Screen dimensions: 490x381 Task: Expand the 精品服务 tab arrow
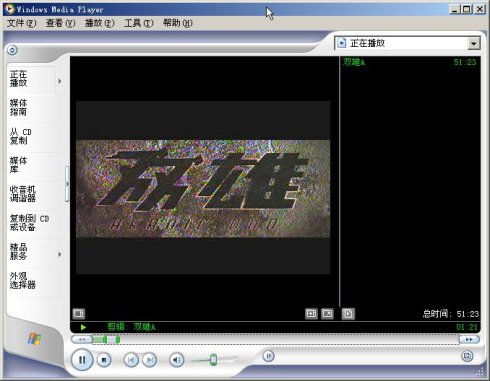(60, 254)
